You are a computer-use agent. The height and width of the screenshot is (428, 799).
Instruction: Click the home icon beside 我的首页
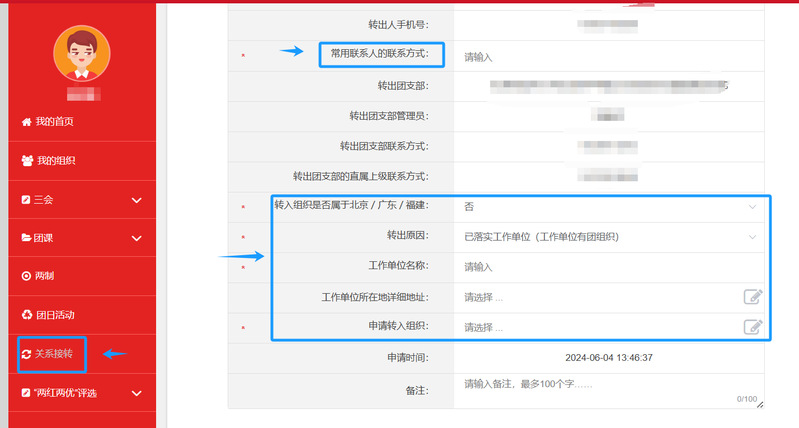(x=27, y=122)
